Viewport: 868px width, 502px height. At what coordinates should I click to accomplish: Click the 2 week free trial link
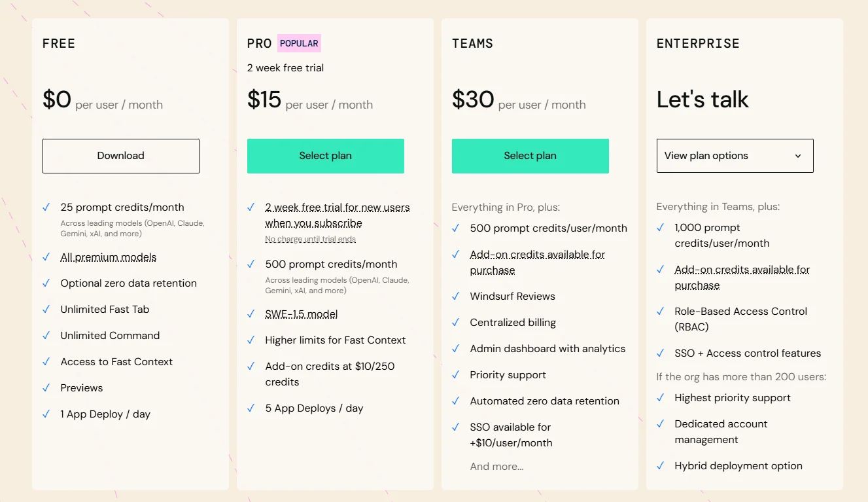click(x=338, y=215)
